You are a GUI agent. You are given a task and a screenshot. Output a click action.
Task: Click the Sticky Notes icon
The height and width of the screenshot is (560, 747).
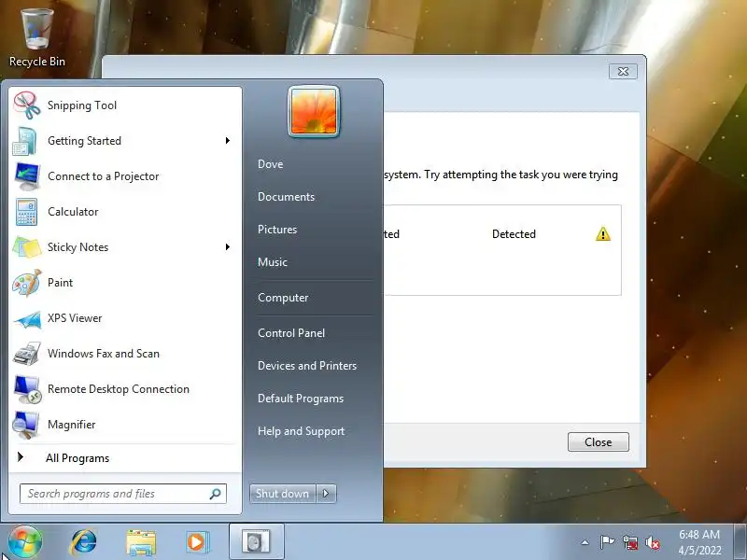coord(27,247)
